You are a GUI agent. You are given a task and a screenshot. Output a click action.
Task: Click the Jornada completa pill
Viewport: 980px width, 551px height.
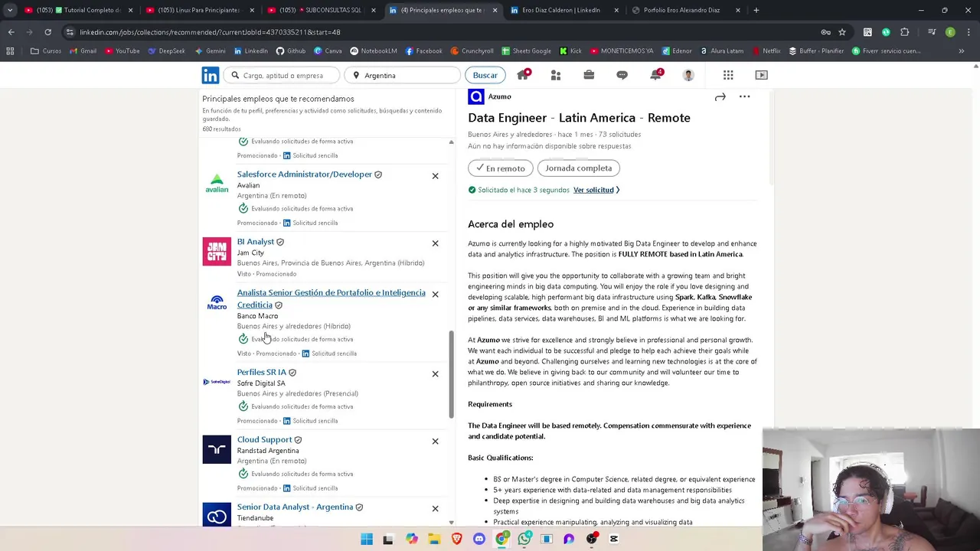tap(578, 168)
